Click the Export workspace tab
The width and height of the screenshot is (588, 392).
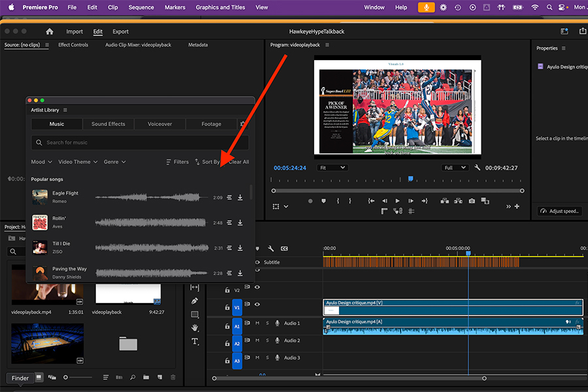(120, 31)
